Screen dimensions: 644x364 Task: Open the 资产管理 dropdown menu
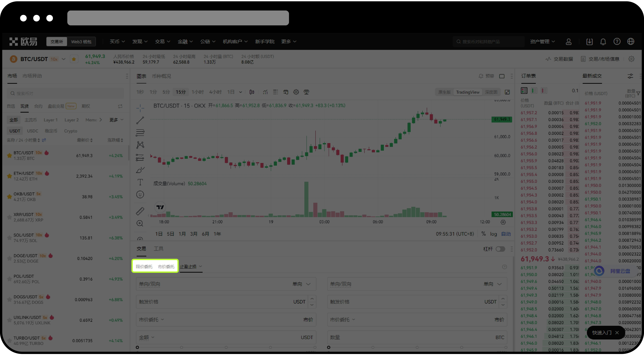(542, 42)
